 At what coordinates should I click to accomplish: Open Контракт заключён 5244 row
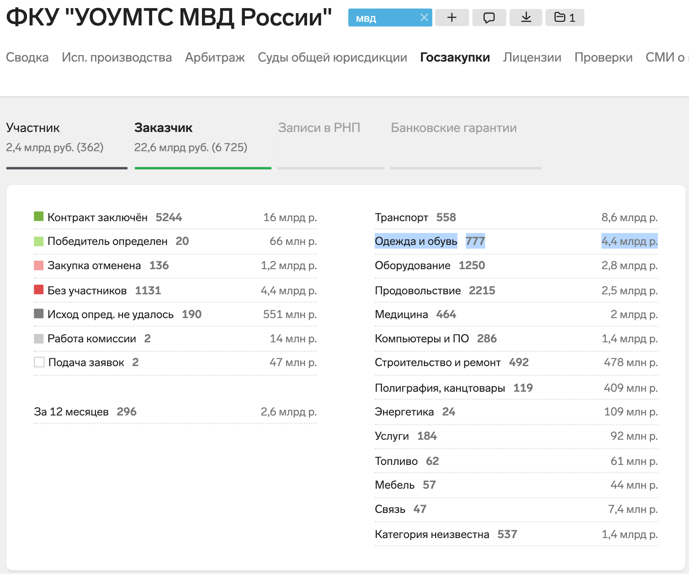click(x=175, y=217)
